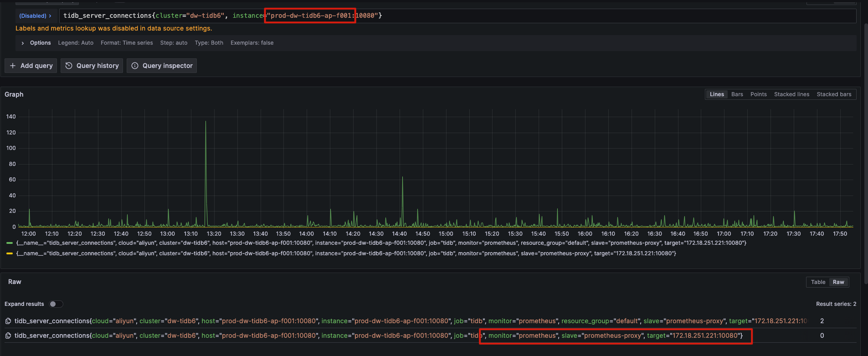
Task: Select Points graph style
Action: pyautogui.click(x=758, y=94)
